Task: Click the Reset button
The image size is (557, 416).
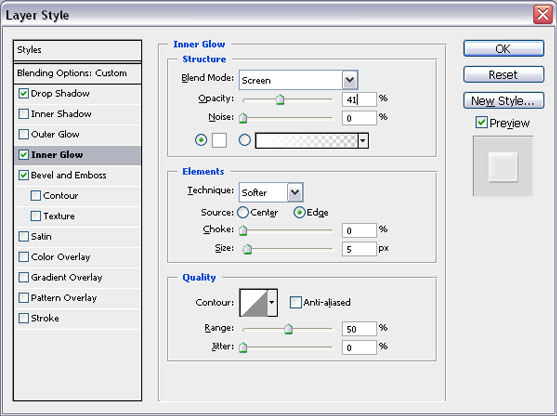Action: (503, 75)
